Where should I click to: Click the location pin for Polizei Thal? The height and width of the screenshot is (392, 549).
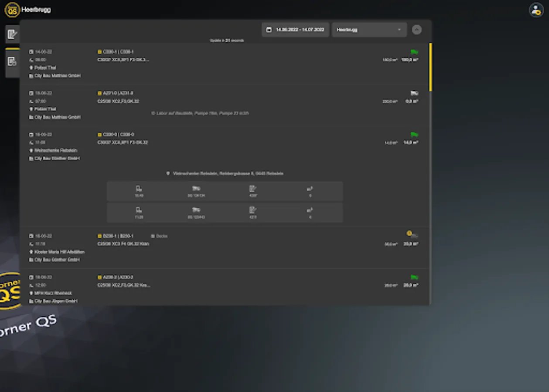click(31, 68)
